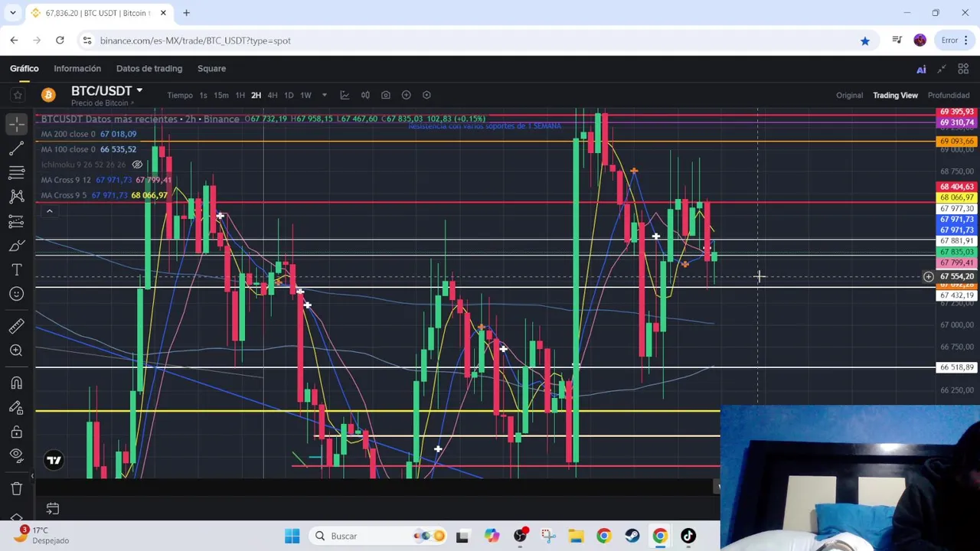The width and height of the screenshot is (980, 551).
Task: Toggle hide all drawings eye icon
Action: pos(17,455)
